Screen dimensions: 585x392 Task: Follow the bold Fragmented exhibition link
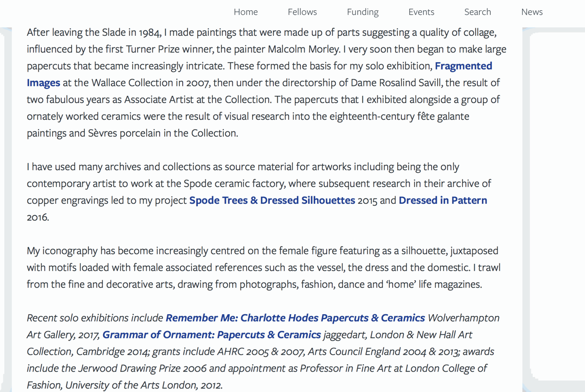(x=463, y=66)
